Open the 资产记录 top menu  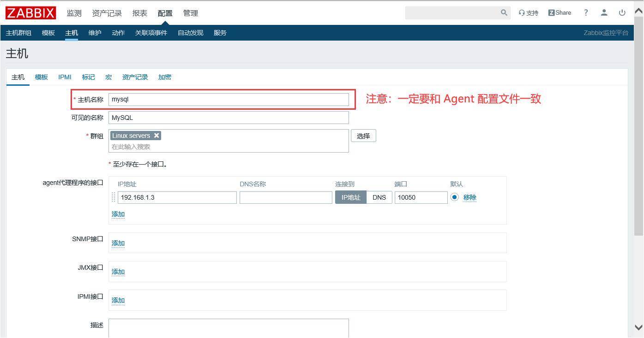[x=107, y=13]
